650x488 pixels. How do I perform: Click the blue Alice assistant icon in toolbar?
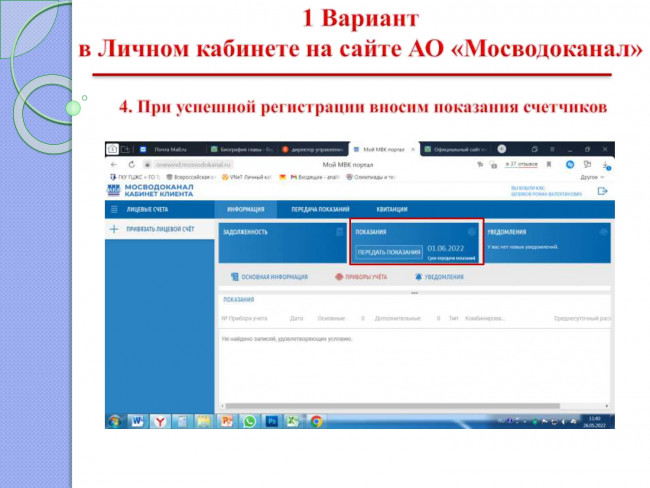[x=570, y=165]
